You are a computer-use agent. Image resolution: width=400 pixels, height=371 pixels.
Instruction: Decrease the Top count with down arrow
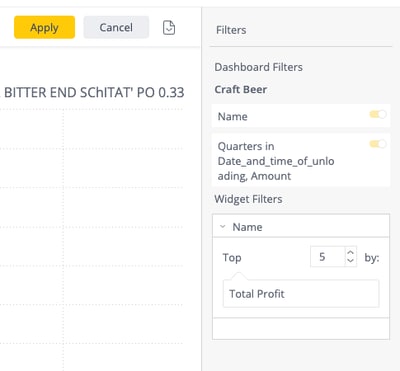pos(350,260)
